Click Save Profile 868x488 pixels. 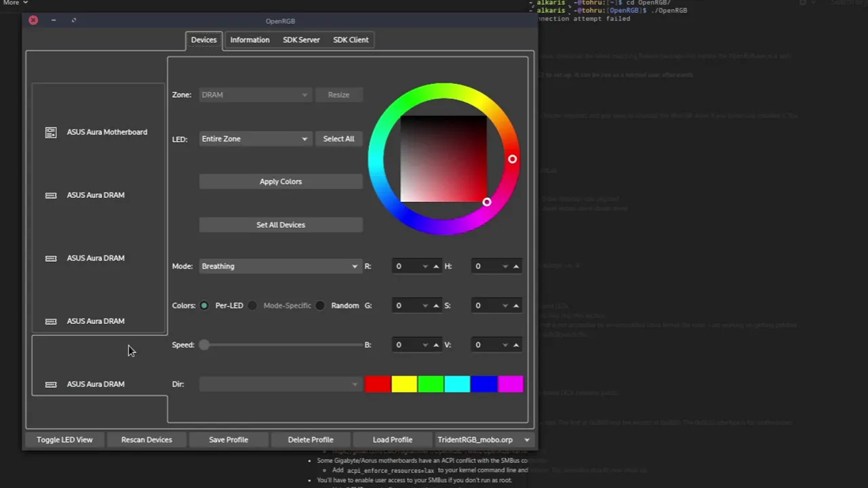(x=229, y=440)
